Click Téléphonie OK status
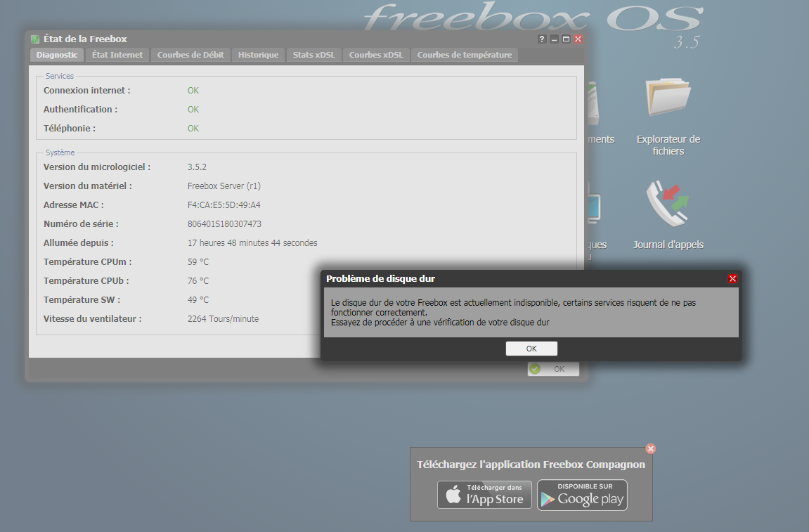The width and height of the screenshot is (809, 532). point(193,129)
